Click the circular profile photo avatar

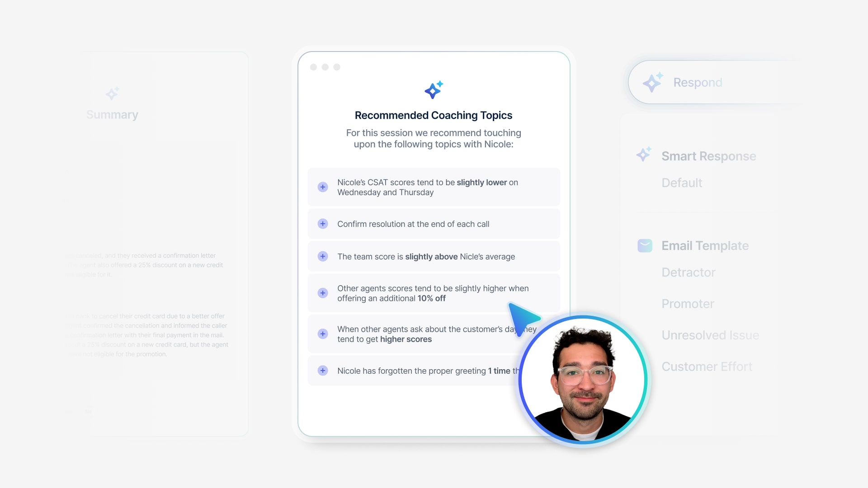[583, 380]
